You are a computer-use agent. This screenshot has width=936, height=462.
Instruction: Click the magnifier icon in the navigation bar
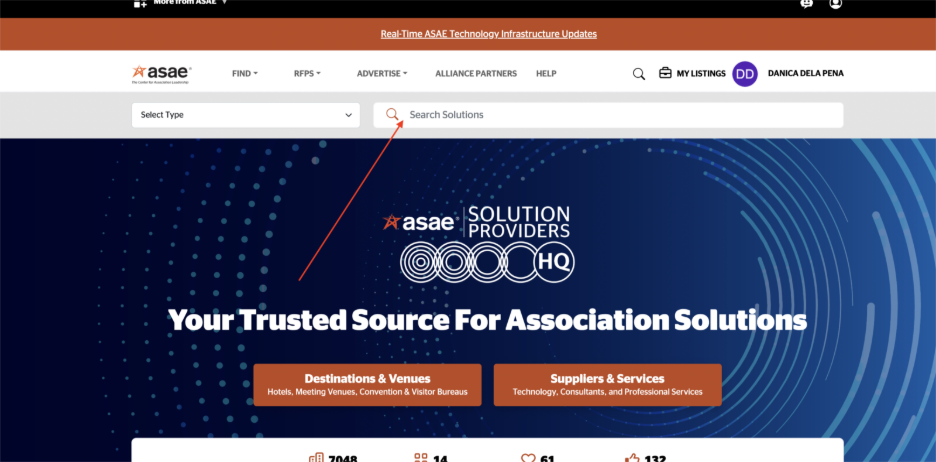pos(639,74)
